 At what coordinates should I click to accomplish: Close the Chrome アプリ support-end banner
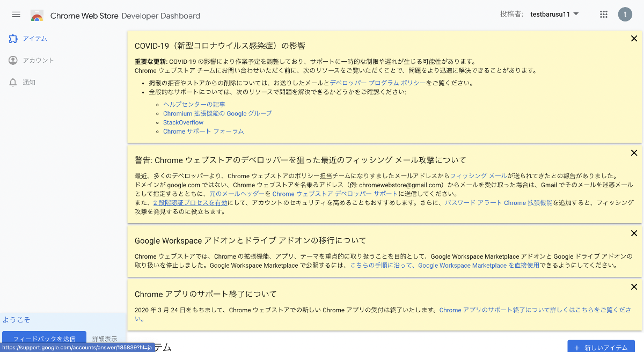(634, 287)
